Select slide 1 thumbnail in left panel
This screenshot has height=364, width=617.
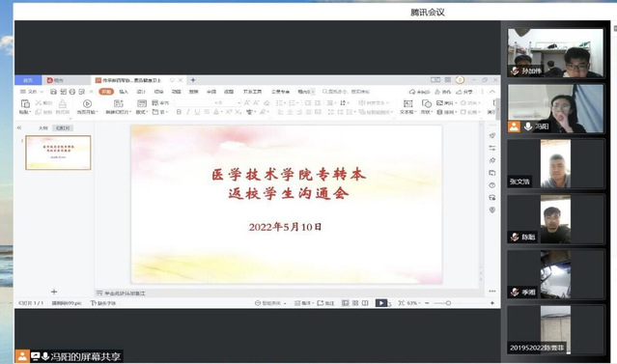tap(58, 153)
